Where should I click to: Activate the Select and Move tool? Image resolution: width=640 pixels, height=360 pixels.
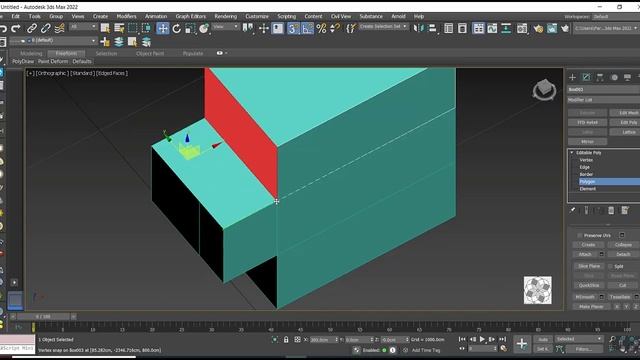162,28
